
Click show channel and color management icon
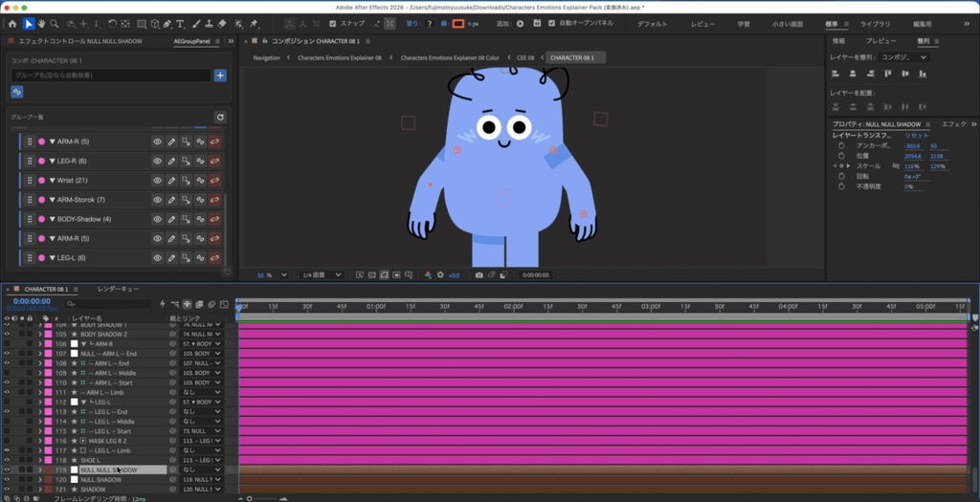click(x=428, y=274)
